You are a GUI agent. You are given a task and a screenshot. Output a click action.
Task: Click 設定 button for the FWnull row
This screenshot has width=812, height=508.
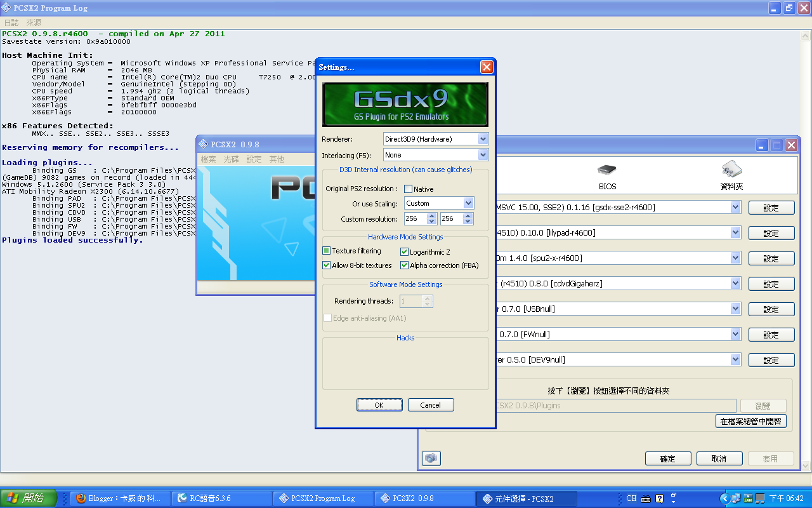[771, 335]
